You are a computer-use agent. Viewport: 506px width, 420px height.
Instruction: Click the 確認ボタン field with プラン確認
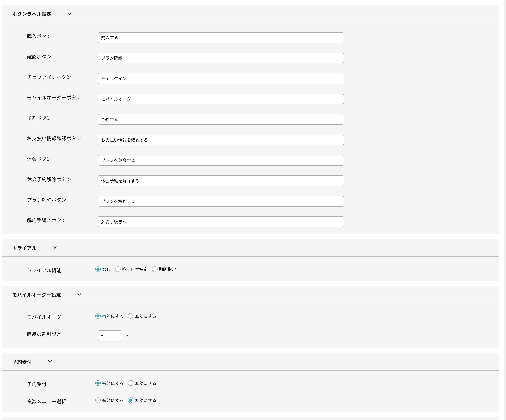[x=220, y=58]
